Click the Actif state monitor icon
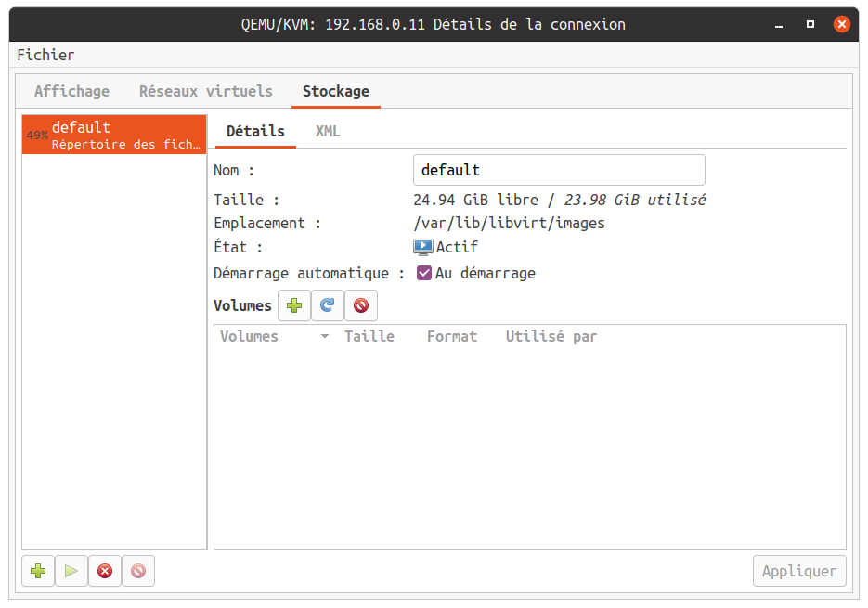868x608 pixels. click(423, 248)
